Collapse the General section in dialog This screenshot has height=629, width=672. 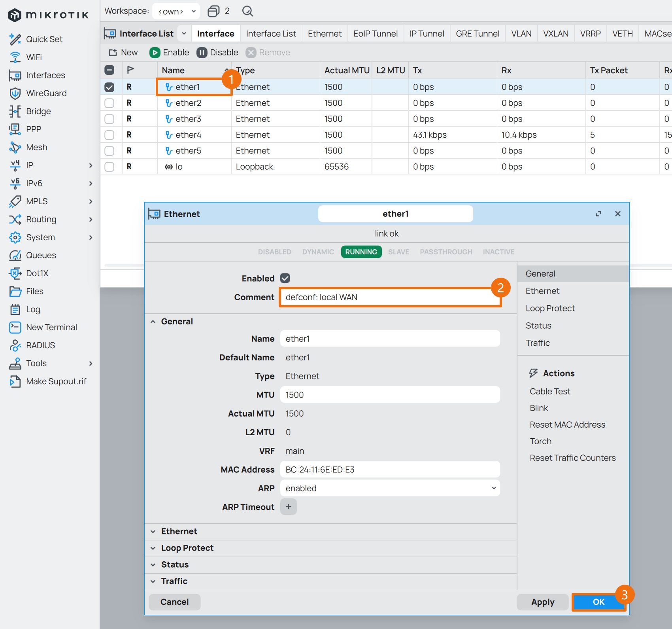[x=153, y=322]
